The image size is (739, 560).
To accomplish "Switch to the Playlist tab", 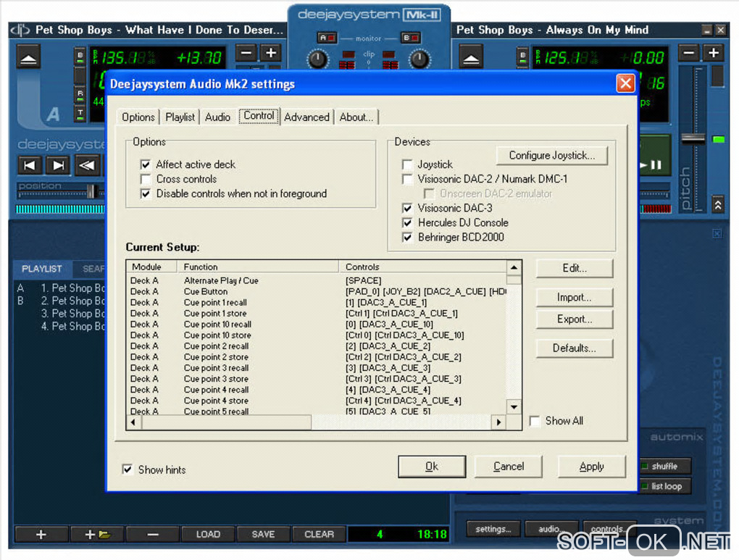I will click(x=180, y=117).
